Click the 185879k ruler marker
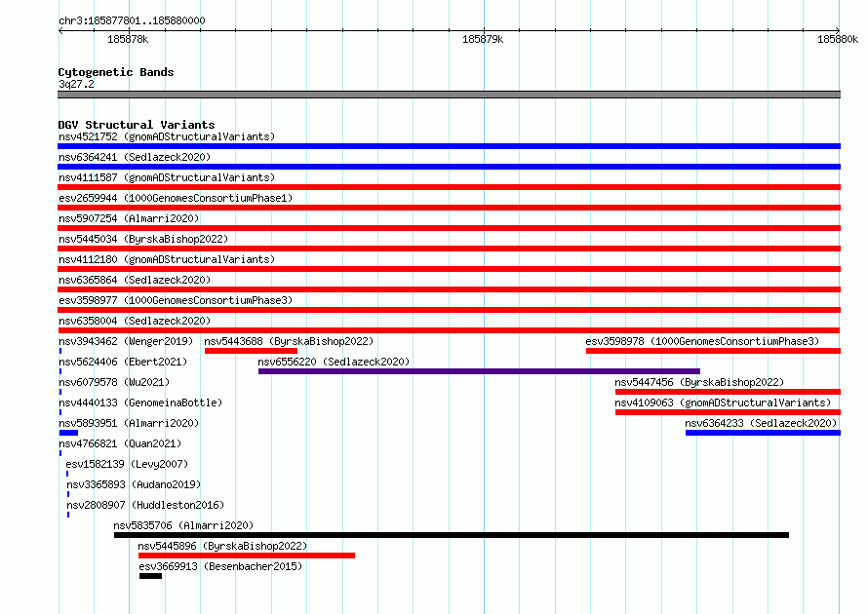The height and width of the screenshot is (614, 868). click(483, 39)
